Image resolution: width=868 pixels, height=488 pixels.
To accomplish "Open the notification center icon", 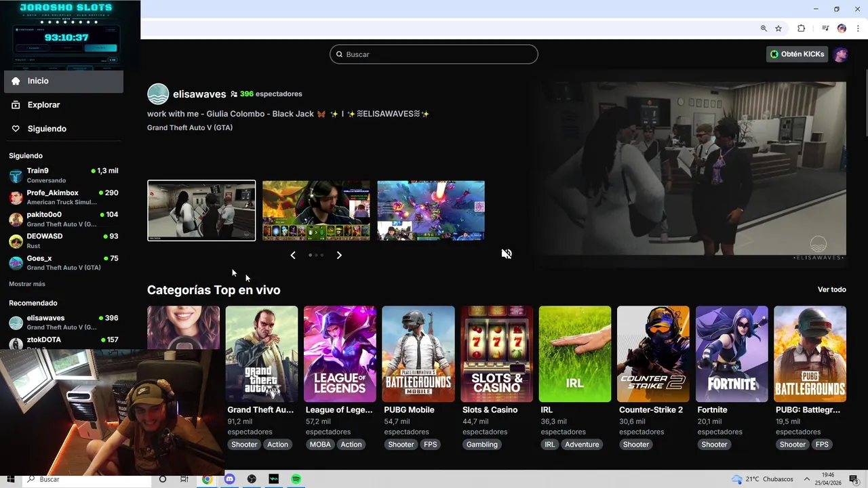I will 854,479.
